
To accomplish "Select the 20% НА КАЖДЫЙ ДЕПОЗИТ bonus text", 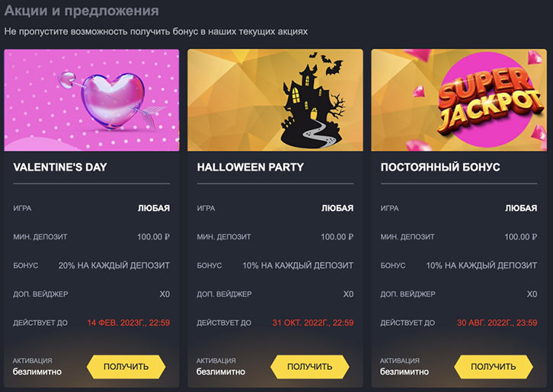I will tap(114, 266).
